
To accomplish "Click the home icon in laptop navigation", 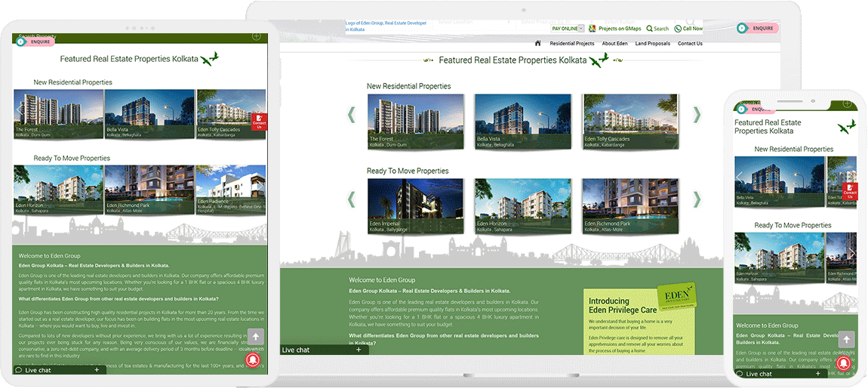I will point(537,43).
